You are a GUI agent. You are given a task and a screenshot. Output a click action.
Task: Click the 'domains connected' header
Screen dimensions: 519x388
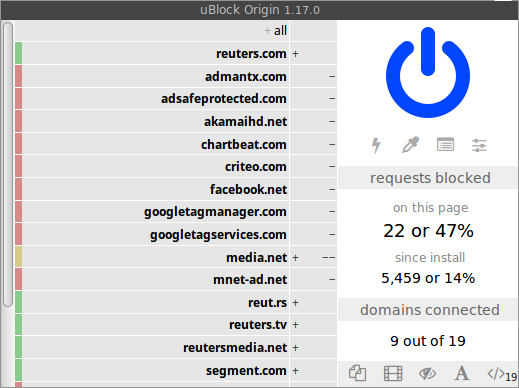[x=428, y=310]
